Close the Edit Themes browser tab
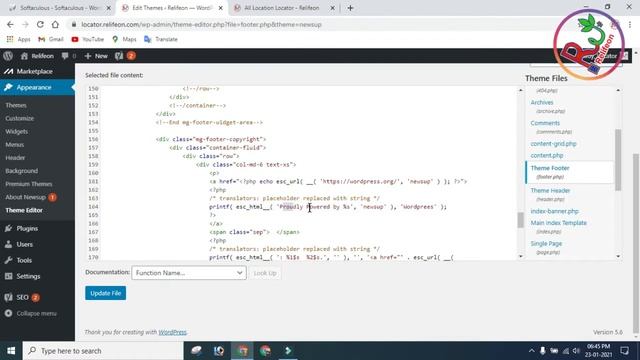The width and height of the screenshot is (640, 360). (x=221, y=8)
